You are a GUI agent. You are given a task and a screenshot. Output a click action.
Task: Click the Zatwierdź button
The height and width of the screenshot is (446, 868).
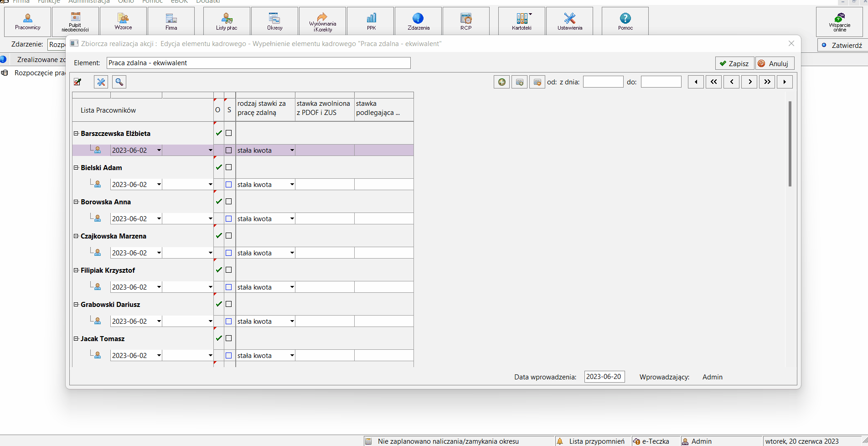[842, 45]
